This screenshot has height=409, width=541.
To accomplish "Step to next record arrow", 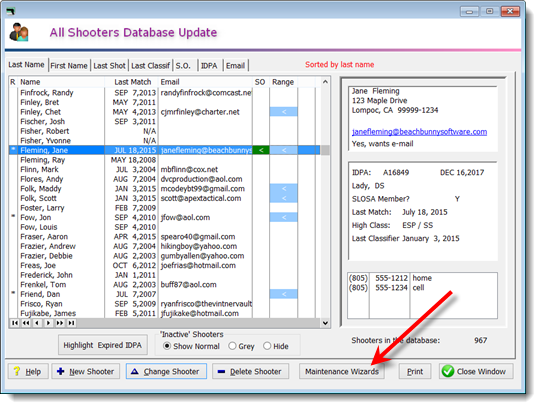I will point(48,323).
